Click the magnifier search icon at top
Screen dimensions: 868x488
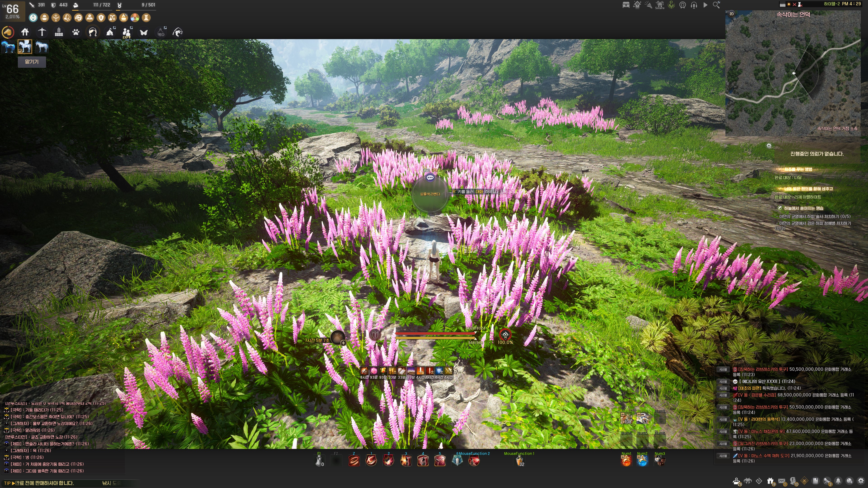[x=716, y=5]
